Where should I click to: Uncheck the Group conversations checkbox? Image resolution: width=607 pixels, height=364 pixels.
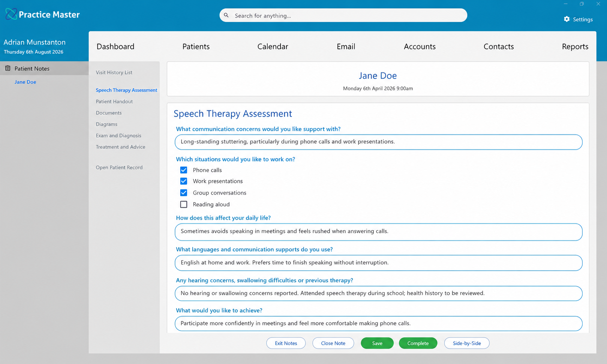[184, 193]
